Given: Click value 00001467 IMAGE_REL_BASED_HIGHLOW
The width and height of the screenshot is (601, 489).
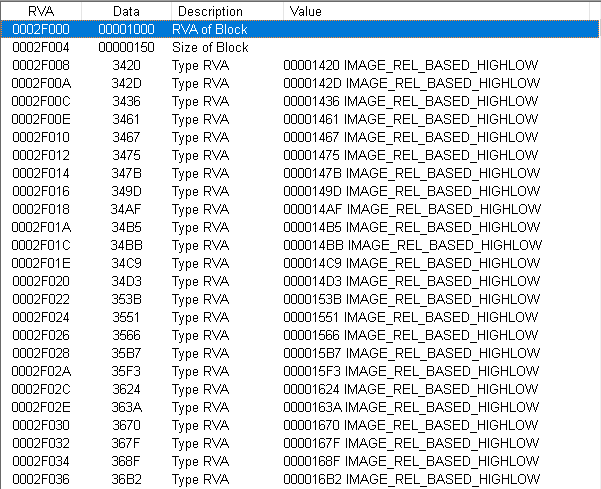Looking at the screenshot, I should click(411, 138).
